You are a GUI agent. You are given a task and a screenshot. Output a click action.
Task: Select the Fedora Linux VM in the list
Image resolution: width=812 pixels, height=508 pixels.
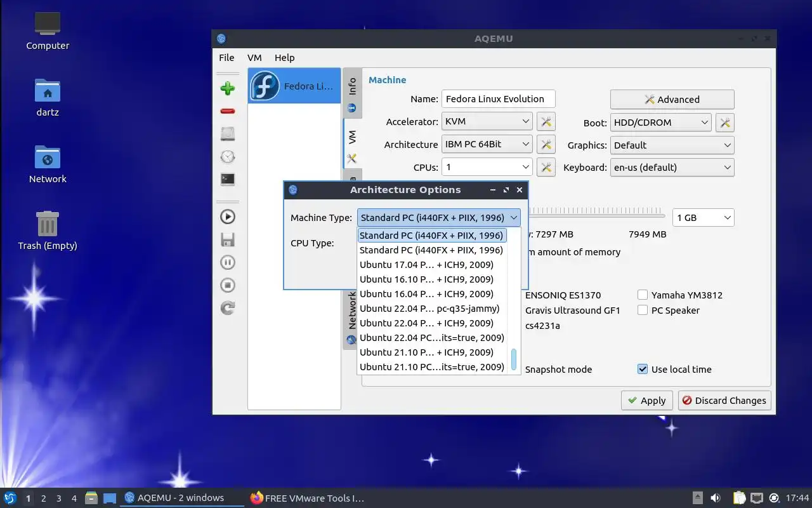point(294,86)
